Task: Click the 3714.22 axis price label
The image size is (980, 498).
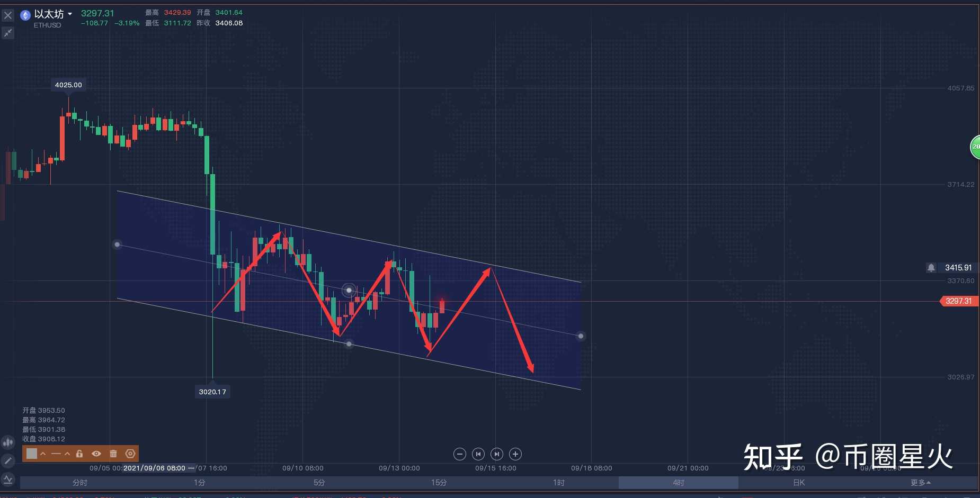Action: [960, 185]
